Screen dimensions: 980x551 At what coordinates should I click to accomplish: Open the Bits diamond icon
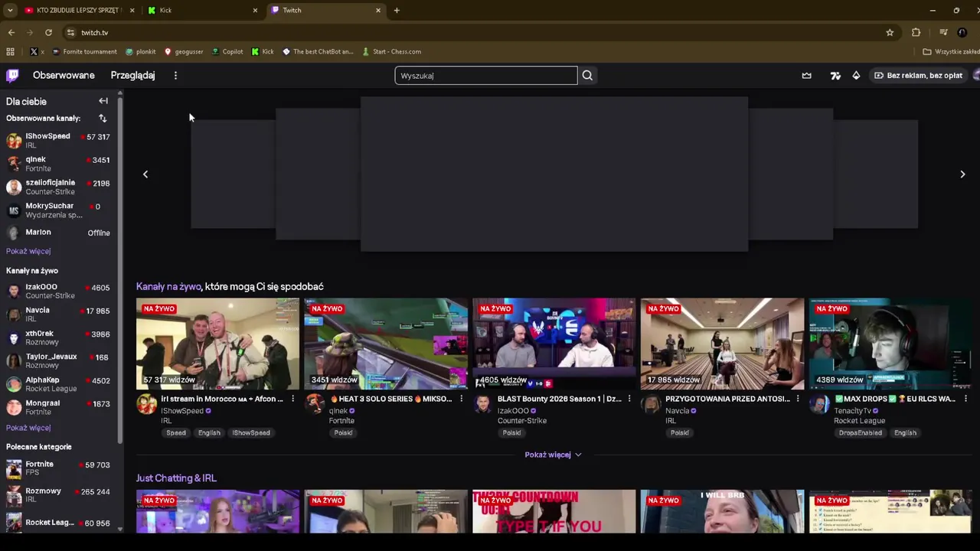856,75
